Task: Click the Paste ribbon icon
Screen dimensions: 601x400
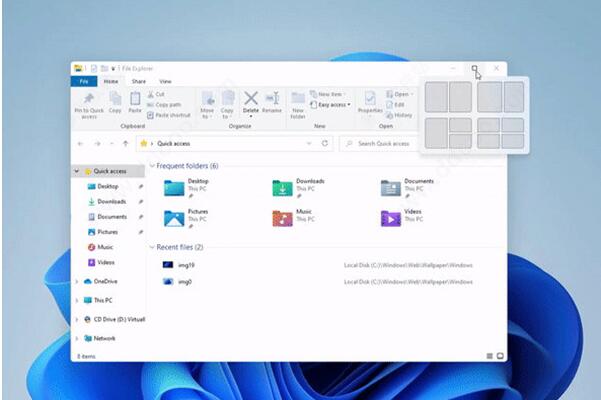Action: pyautogui.click(x=135, y=98)
